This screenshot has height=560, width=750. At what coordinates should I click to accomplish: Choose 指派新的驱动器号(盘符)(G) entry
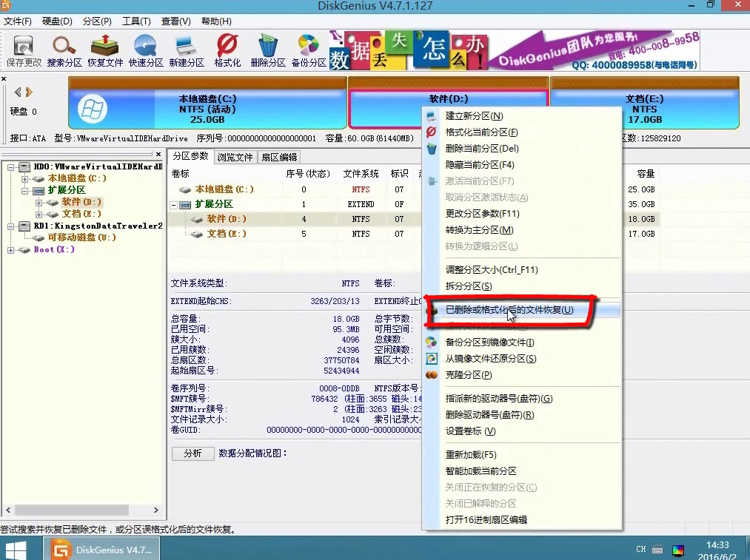(521, 399)
